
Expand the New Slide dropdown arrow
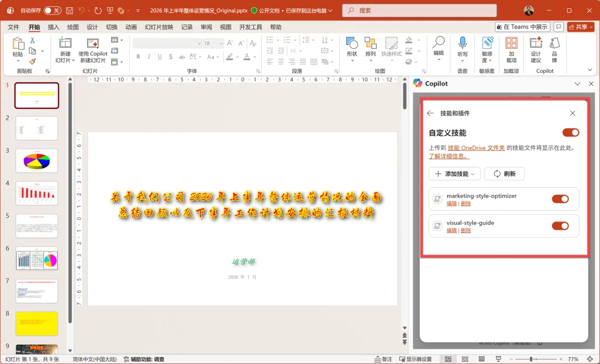click(x=73, y=60)
